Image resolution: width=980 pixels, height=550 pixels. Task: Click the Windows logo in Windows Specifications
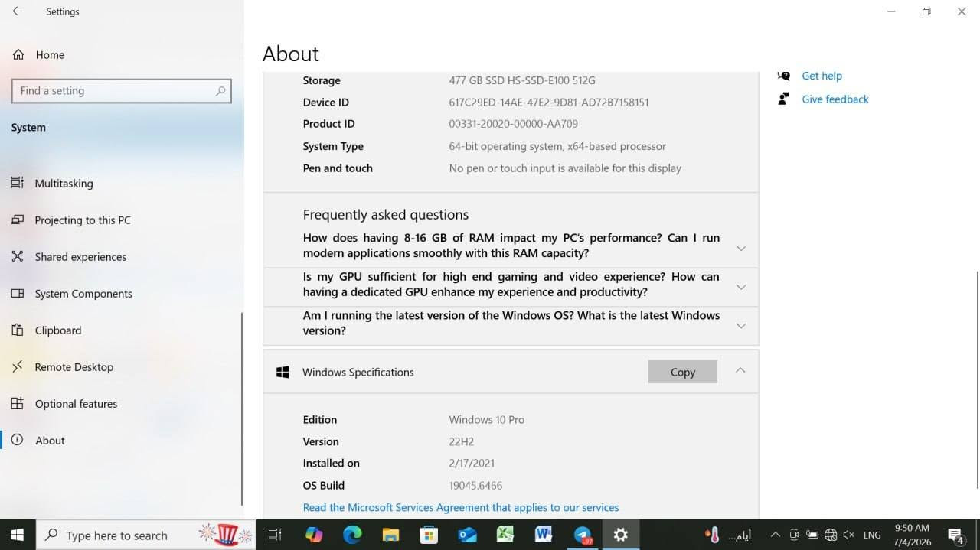[x=283, y=372]
